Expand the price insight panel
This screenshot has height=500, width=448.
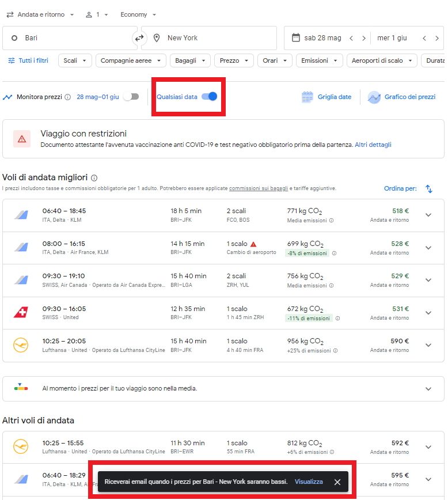coord(428,389)
